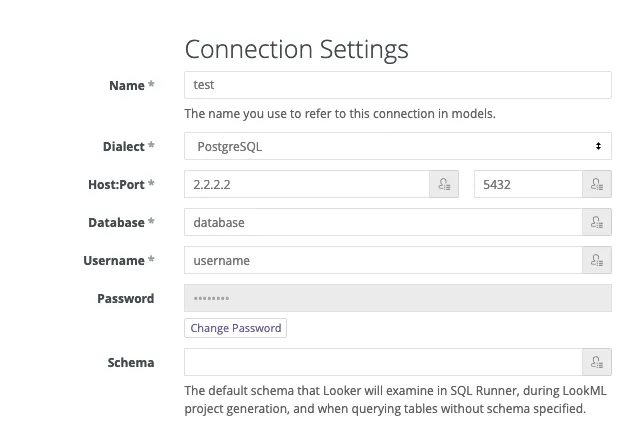Click the Connection Settings heading
626x428 pixels.
coord(297,50)
